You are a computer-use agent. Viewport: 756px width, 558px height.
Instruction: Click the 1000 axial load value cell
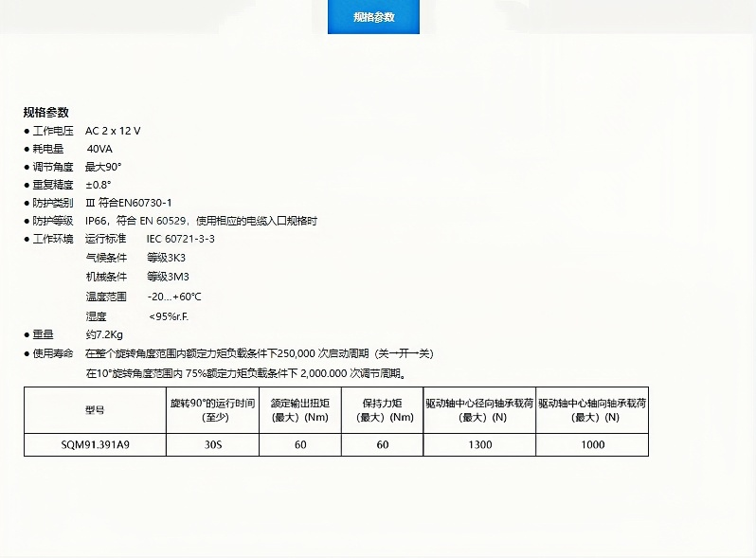point(592,444)
